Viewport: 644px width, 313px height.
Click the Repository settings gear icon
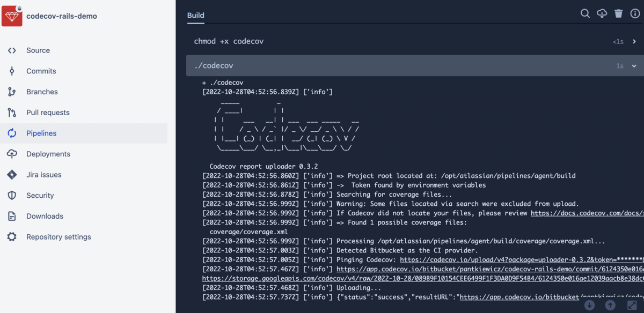pos(12,237)
